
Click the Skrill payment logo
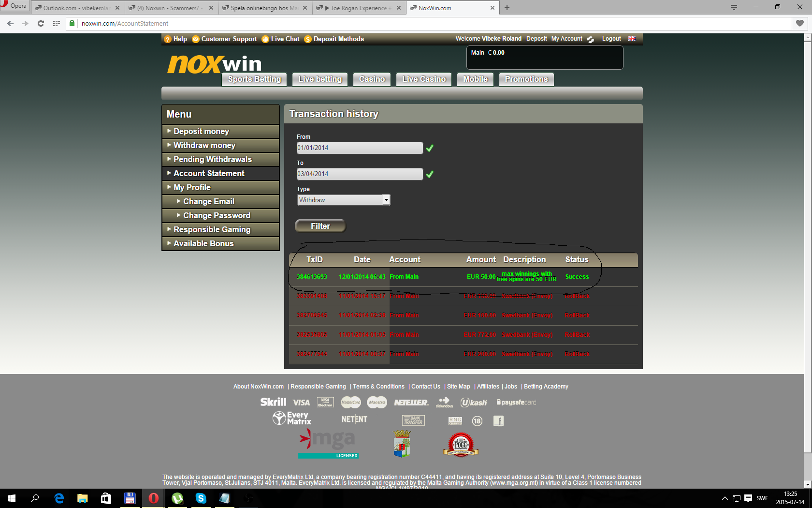(273, 402)
